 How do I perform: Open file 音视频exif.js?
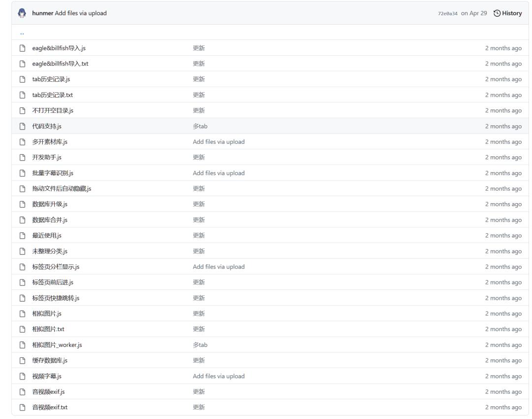48,392
